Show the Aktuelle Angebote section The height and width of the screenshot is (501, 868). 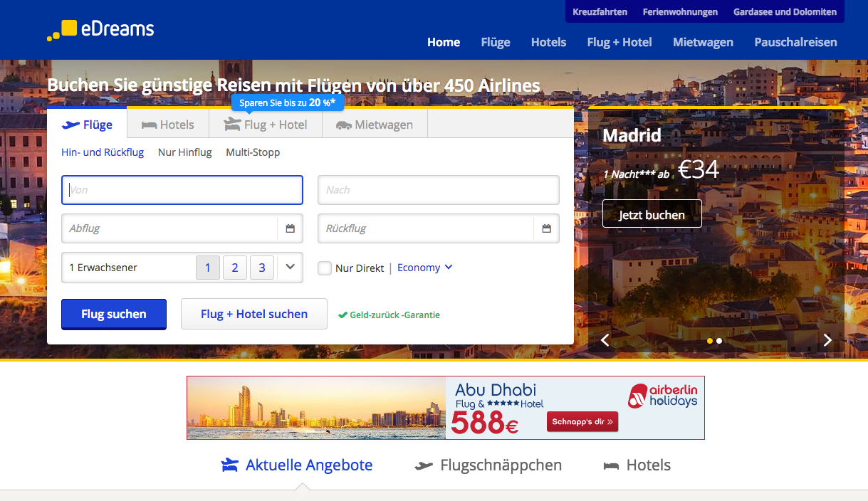[x=296, y=465]
